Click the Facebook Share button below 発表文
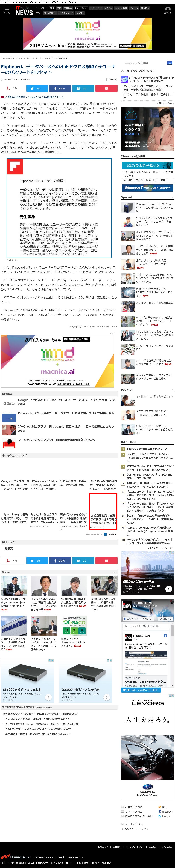Image resolution: width=175 pixels, height=868 pixels. (60, 560)
